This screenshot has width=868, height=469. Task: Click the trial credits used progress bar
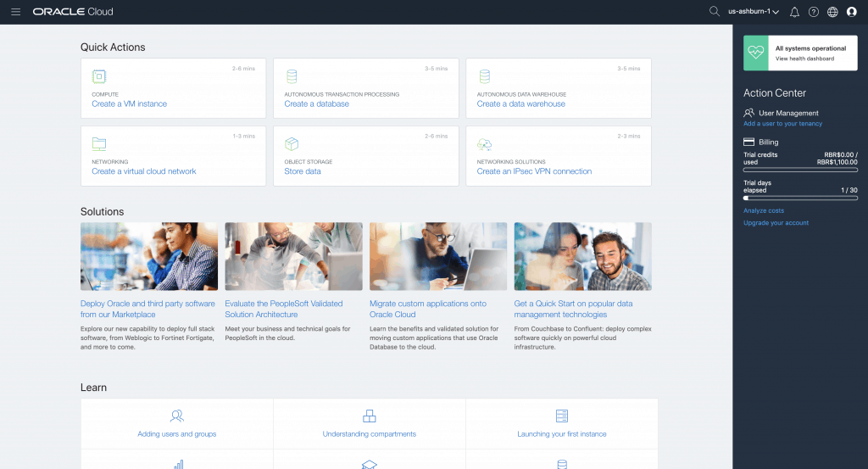coord(800,170)
